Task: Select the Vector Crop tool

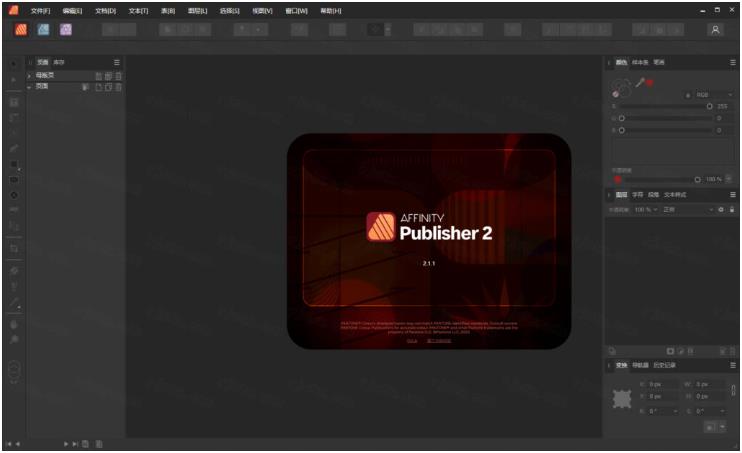Action: click(14, 248)
